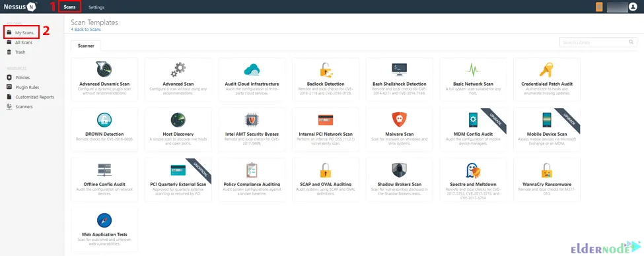The image size is (644, 256).
Task: Open the user account avatar icon
Action: [633, 7]
